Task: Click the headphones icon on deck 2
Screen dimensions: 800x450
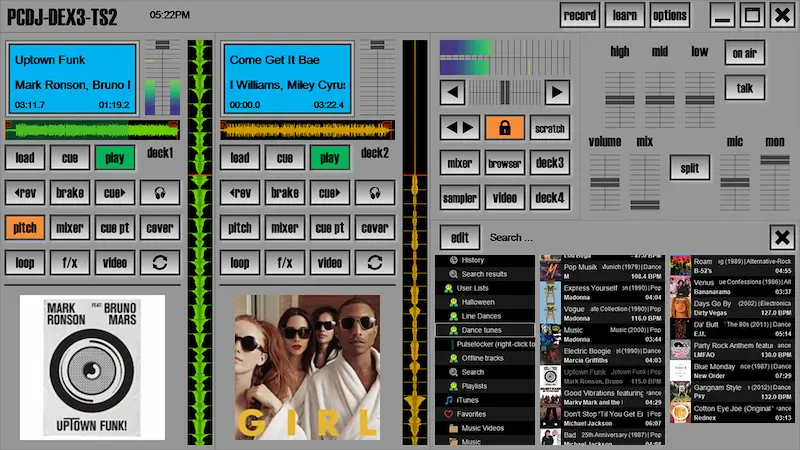Action: click(x=375, y=193)
